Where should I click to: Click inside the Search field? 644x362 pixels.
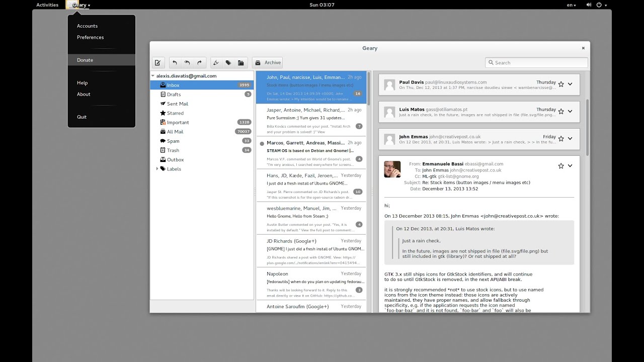coord(536,63)
